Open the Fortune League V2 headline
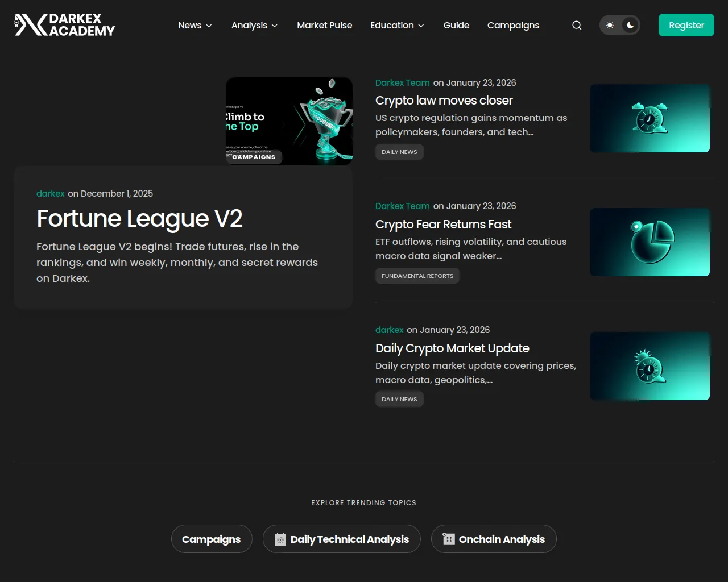Screen dimensions: 728x582 tap(140, 219)
